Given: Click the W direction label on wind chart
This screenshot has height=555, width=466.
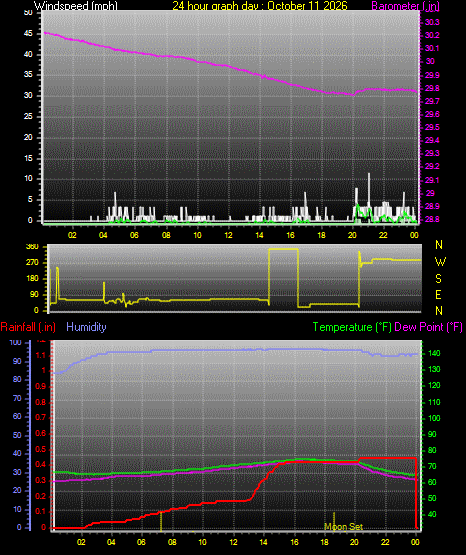Looking at the screenshot, I should 440,262.
